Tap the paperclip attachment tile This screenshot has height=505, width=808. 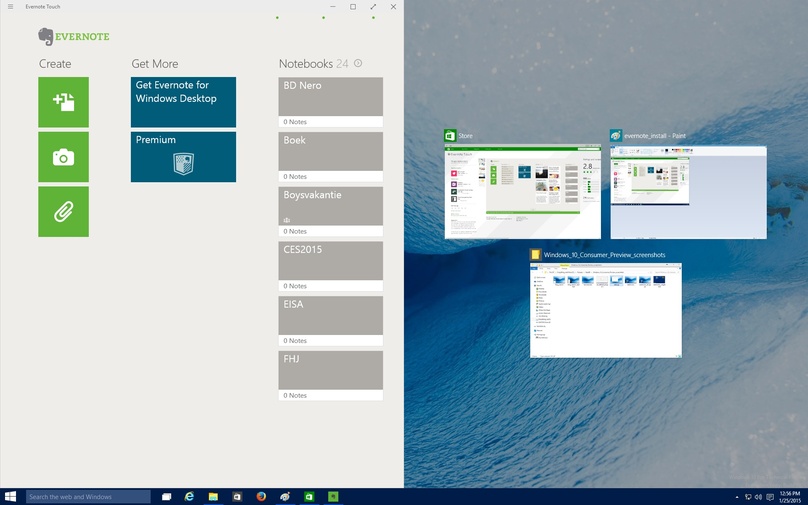click(63, 212)
